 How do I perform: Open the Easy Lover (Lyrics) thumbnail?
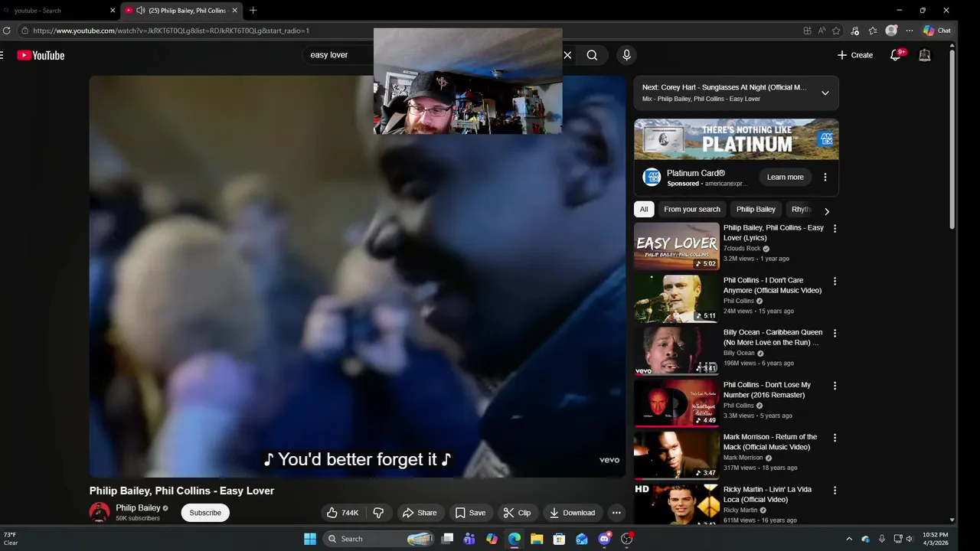tap(677, 246)
